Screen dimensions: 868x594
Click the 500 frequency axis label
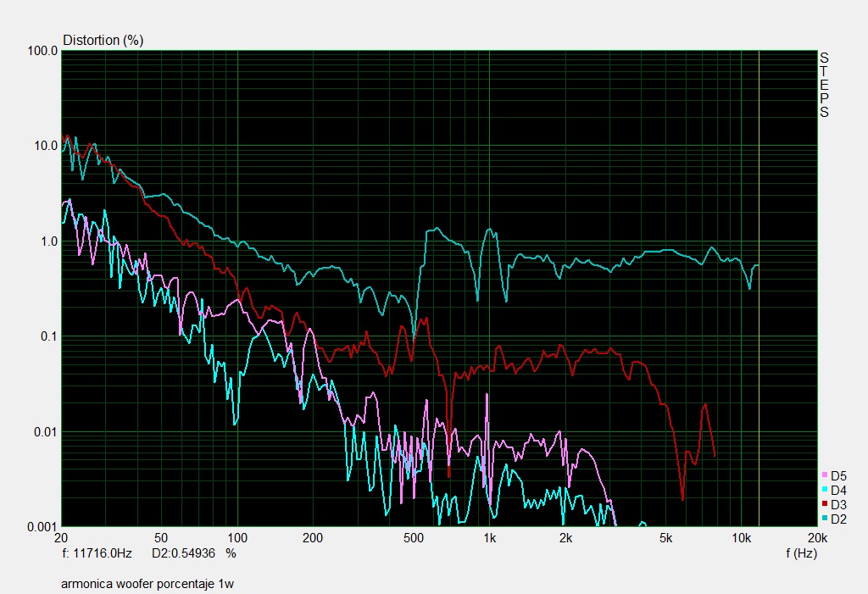pyautogui.click(x=413, y=538)
